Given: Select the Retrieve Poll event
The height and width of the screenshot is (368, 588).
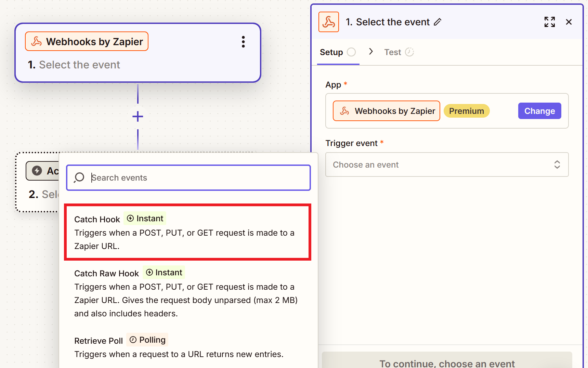Looking at the screenshot, I should (x=187, y=347).
